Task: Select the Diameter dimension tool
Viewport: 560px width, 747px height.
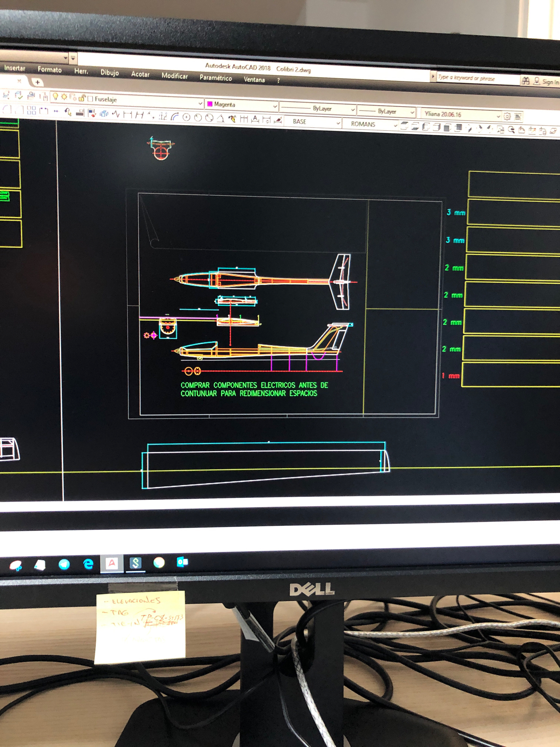Action: [209, 118]
